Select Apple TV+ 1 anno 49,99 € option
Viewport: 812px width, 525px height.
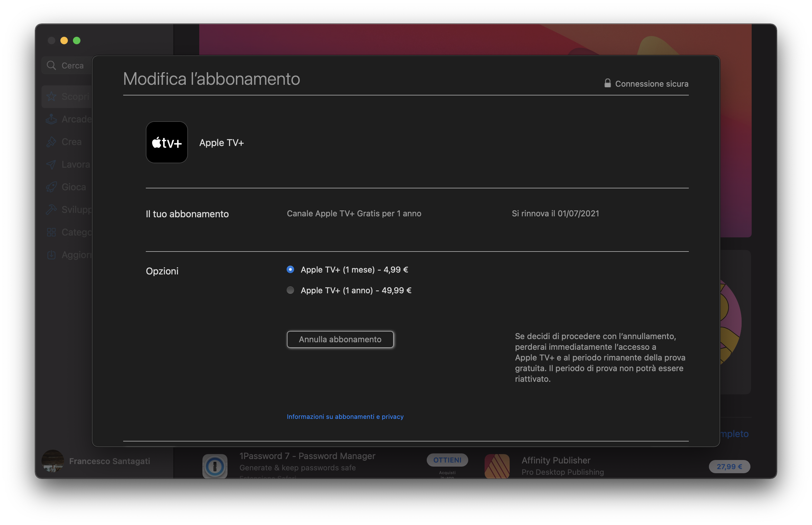pyautogui.click(x=290, y=290)
